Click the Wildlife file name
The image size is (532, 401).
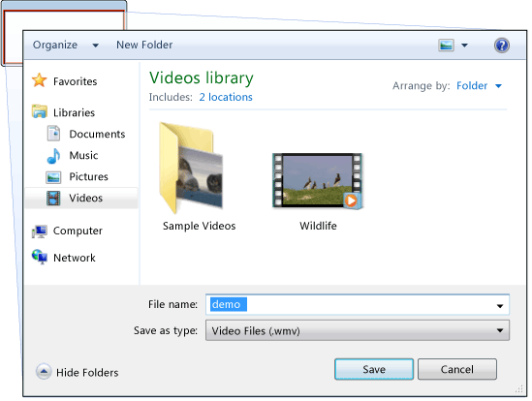[x=318, y=226]
